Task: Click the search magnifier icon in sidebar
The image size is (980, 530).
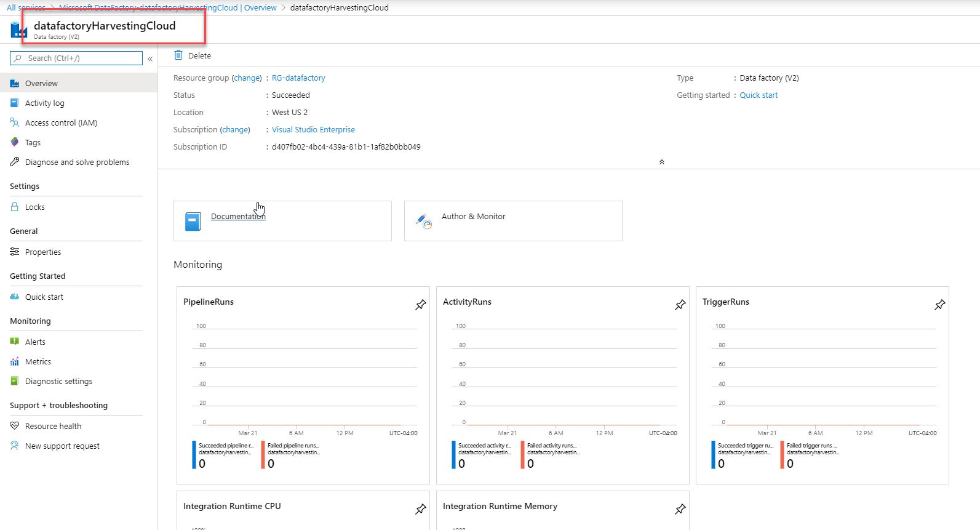Action: 18,58
